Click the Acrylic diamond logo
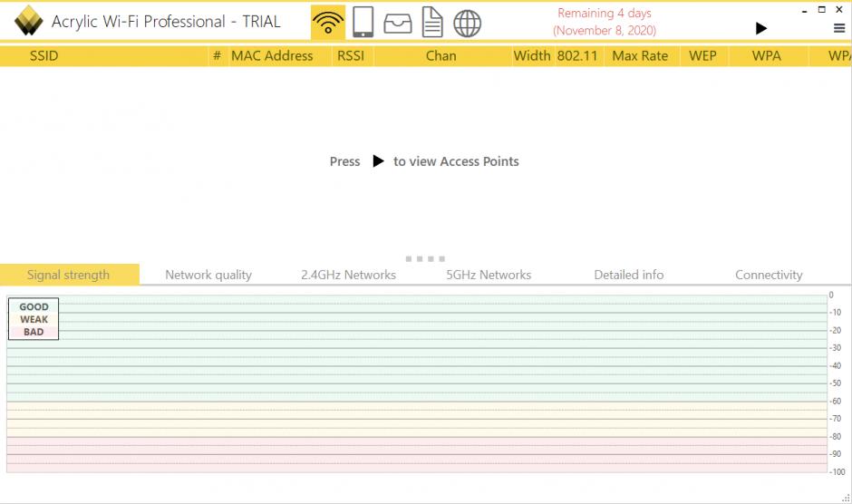Image resolution: width=852 pixels, height=504 pixels. tap(28, 21)
